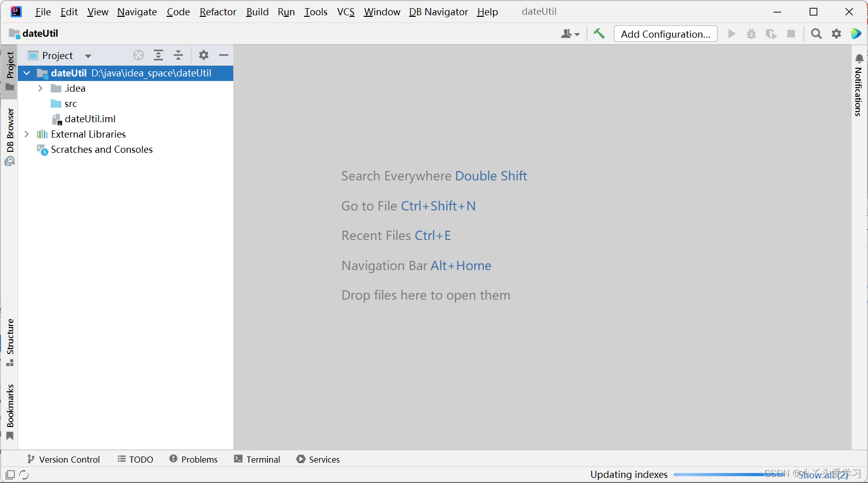Screen dimensions: 868x483
Task: Switch to the Terminal tab
Action: 257,459
